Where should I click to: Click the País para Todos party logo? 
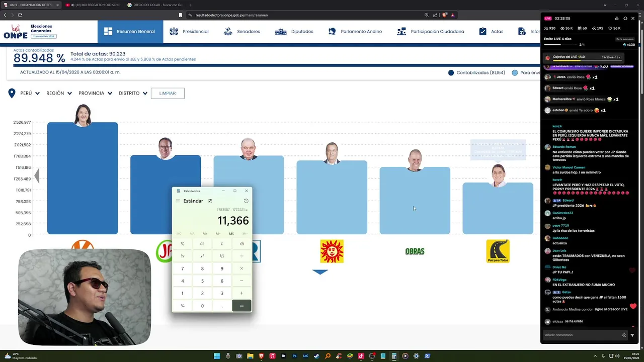pos(498,251)
